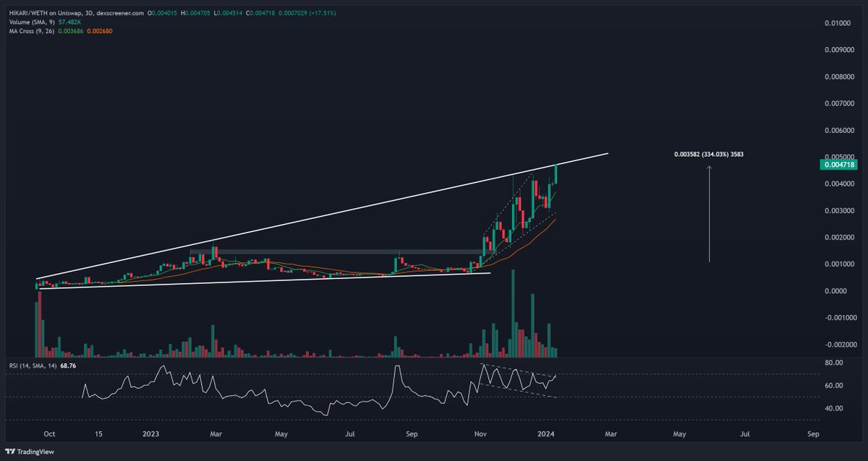The image size is (868, 461).
Task: Click the first May label after 2023 on time axis
Action: click(281, 435)
